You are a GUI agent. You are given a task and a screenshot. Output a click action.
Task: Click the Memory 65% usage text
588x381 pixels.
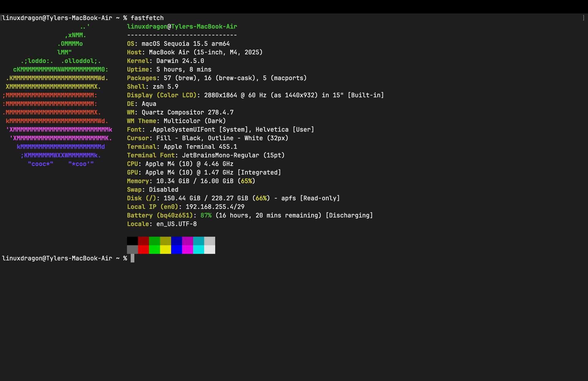(247, 181)
